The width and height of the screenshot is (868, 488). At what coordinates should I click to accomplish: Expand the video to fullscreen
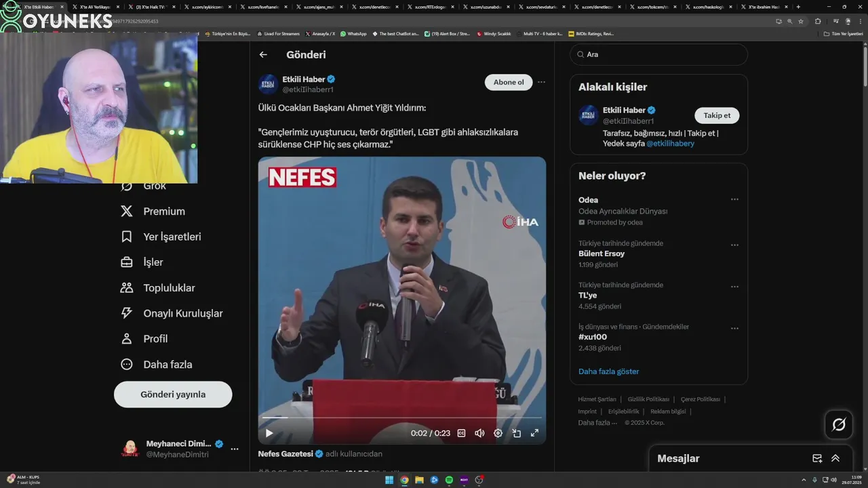535,433
